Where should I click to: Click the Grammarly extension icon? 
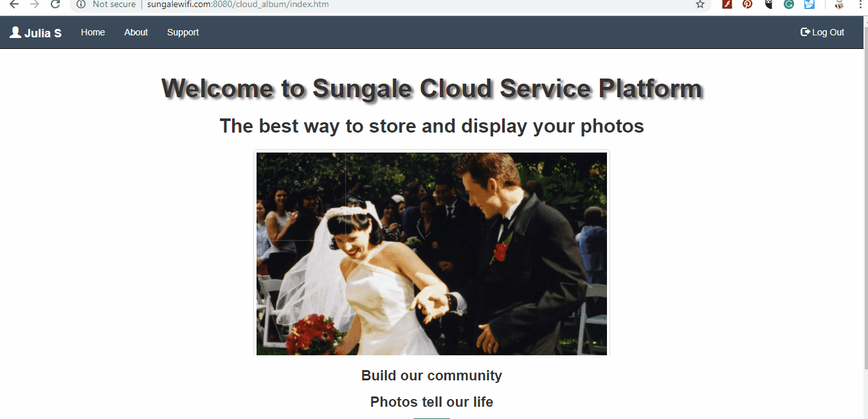789,5
